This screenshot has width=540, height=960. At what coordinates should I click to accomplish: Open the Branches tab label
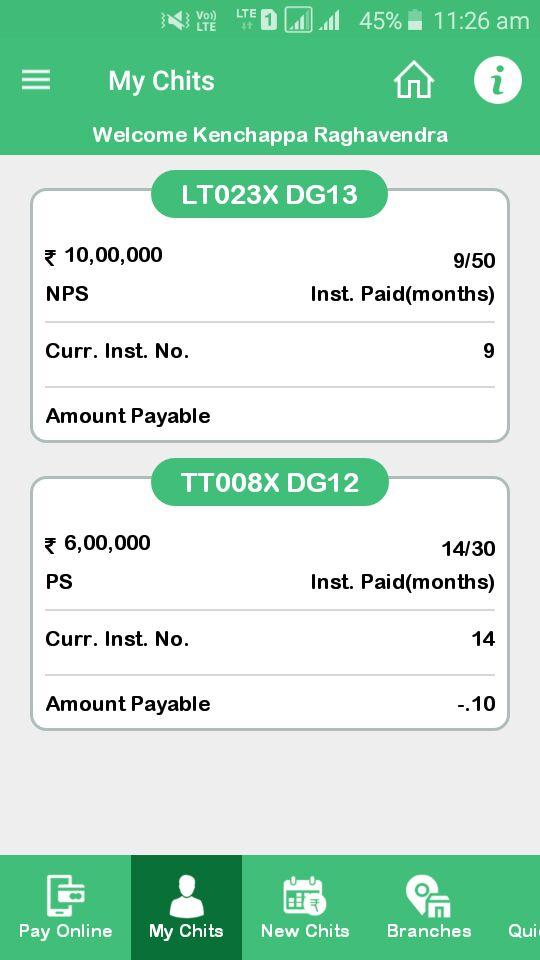point(429,931)
